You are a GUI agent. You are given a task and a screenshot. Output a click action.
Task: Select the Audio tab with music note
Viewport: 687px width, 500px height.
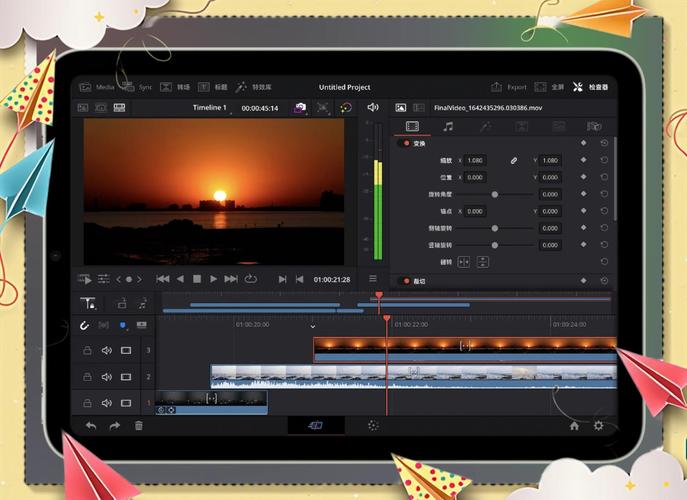448,126
